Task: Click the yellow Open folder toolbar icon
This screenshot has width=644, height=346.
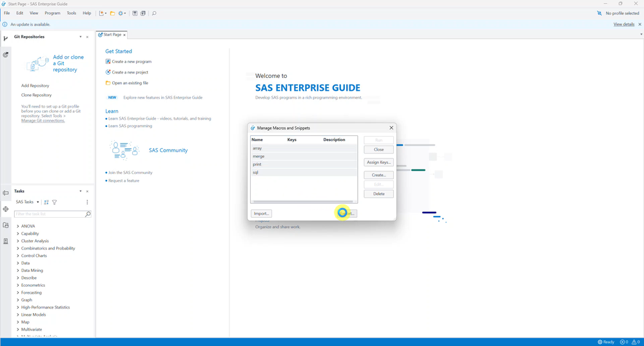Action: pyautogui.click(x=112, y=13)
